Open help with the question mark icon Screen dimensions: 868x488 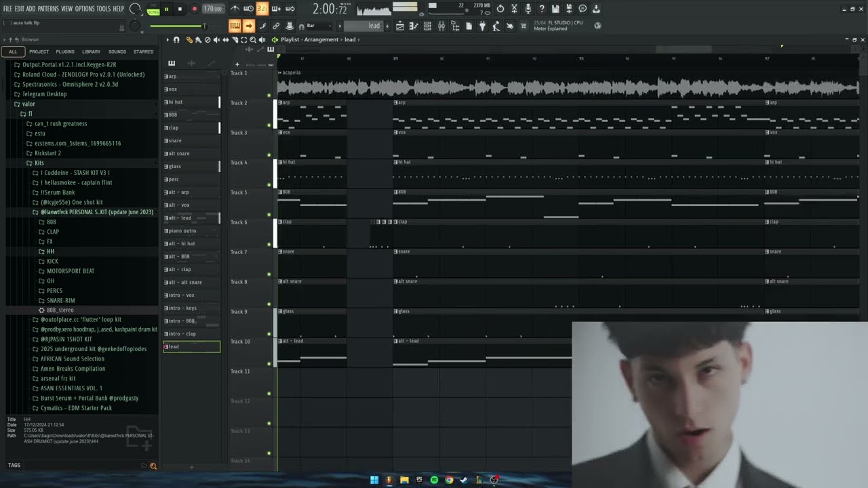point(541,9)
